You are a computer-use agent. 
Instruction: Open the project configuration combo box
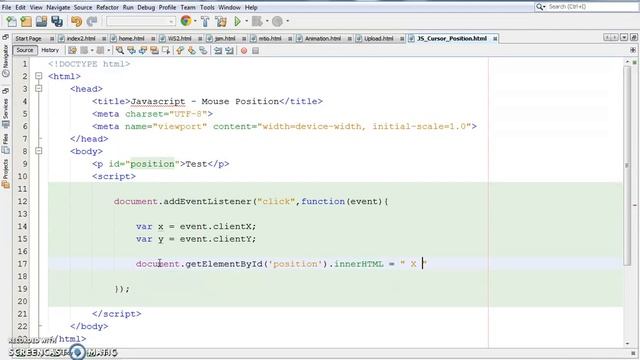[x=140, y=21]
